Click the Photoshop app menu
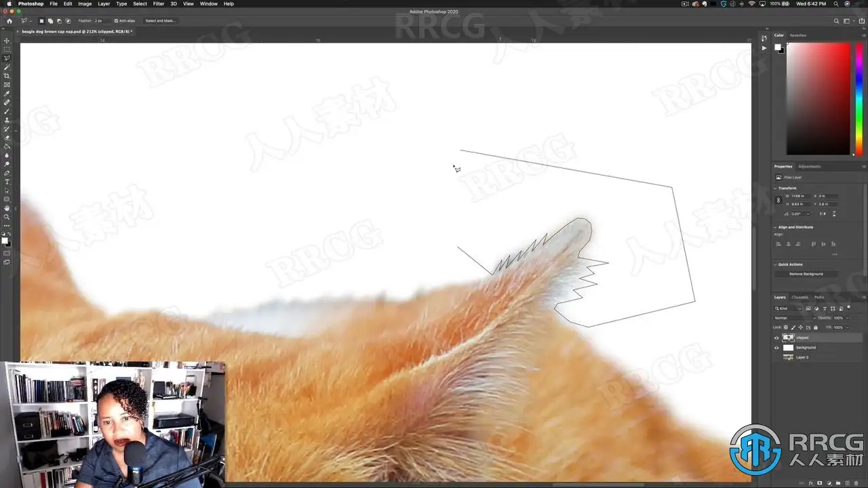 31,4
